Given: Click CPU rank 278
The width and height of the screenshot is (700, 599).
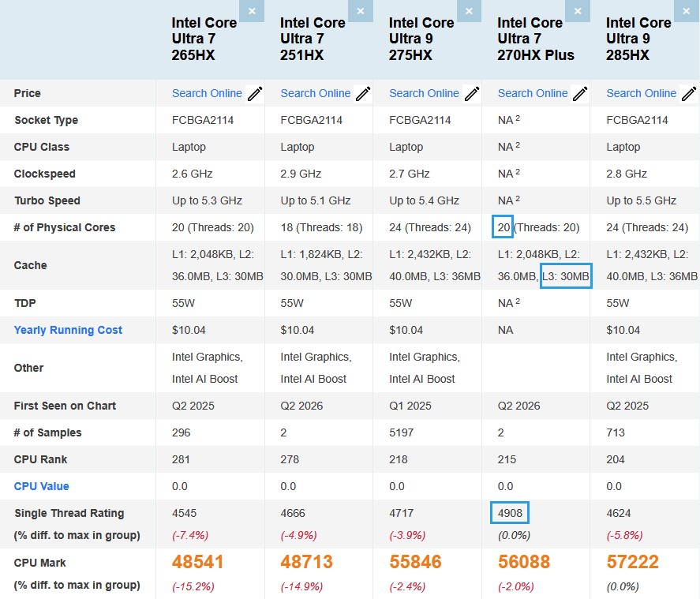Looking at the screenshot, I should pos(290,459).
